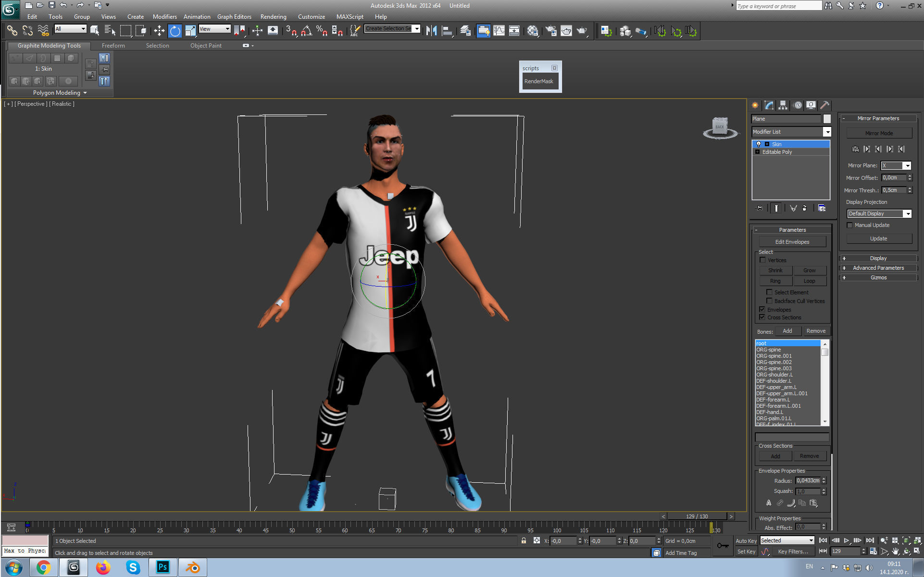The width and height of the screenshot is (924, 577).
Task: Expand the Gizmos rollout
Action: click(x=878, y=277)
